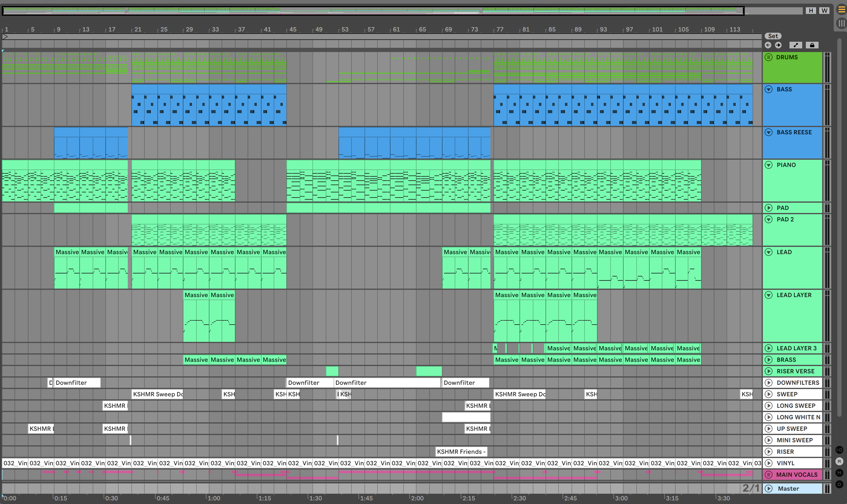This screenshot has height=504, width=847.
Task: Select the VINYL track header
Action: (786, 463)
